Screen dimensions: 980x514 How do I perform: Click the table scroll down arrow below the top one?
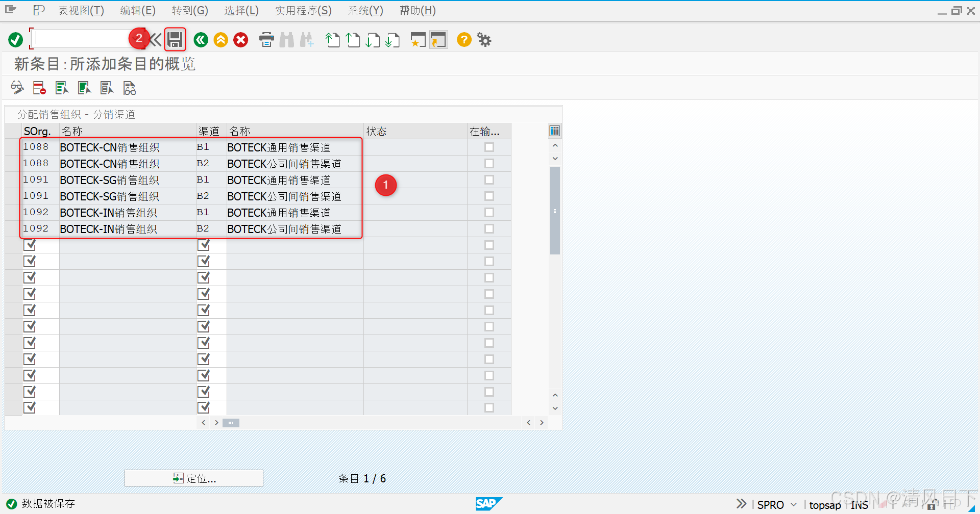(555, 159)
